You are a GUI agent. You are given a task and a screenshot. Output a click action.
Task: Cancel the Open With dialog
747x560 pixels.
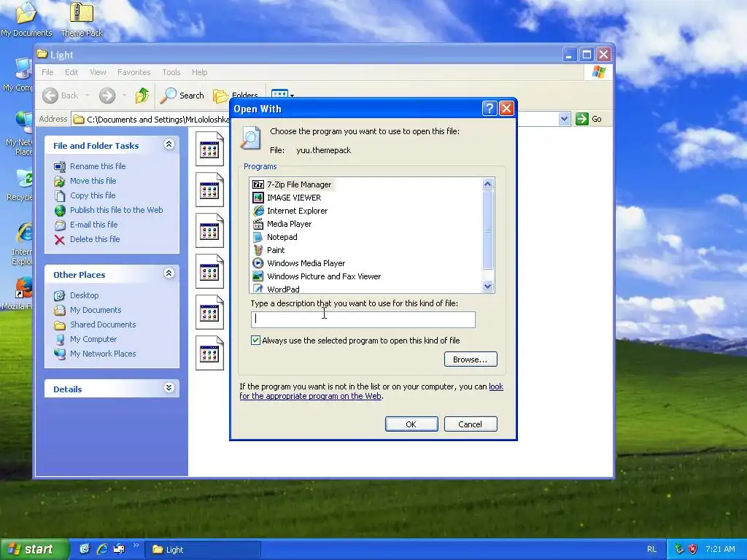pos(471,424)
